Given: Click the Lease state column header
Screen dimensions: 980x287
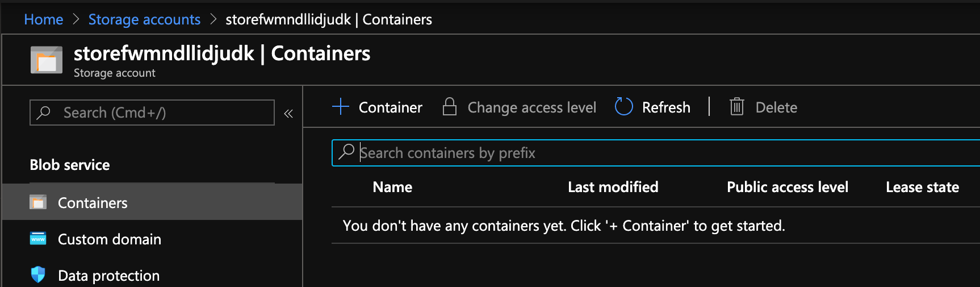Looking at the screenshot, I should [x=922, y=187].
